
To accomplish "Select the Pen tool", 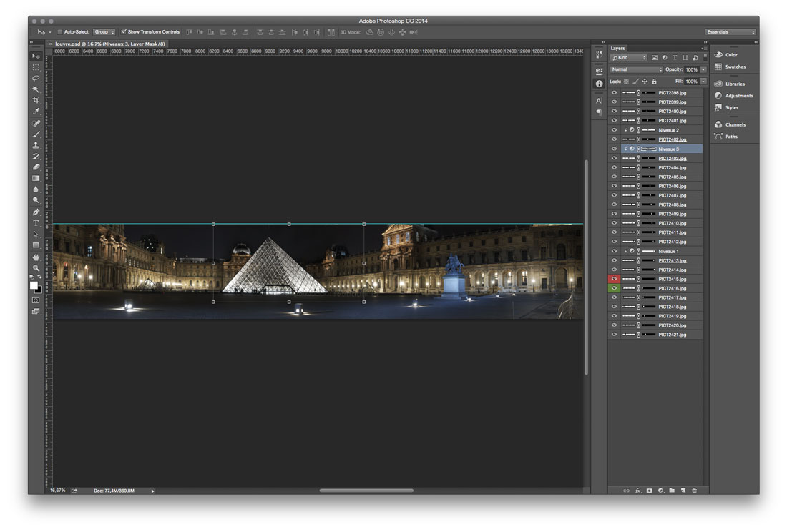I will click(36, 212).
